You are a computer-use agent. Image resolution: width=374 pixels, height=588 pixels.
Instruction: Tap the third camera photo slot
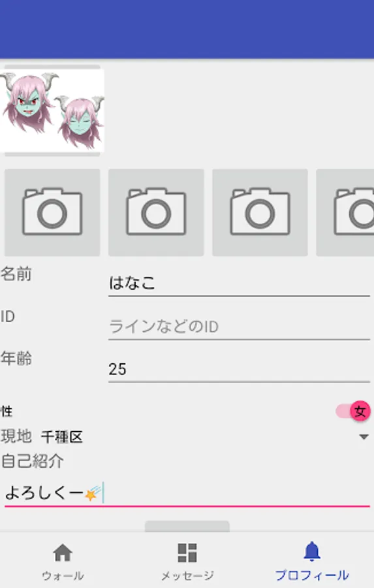260,212
